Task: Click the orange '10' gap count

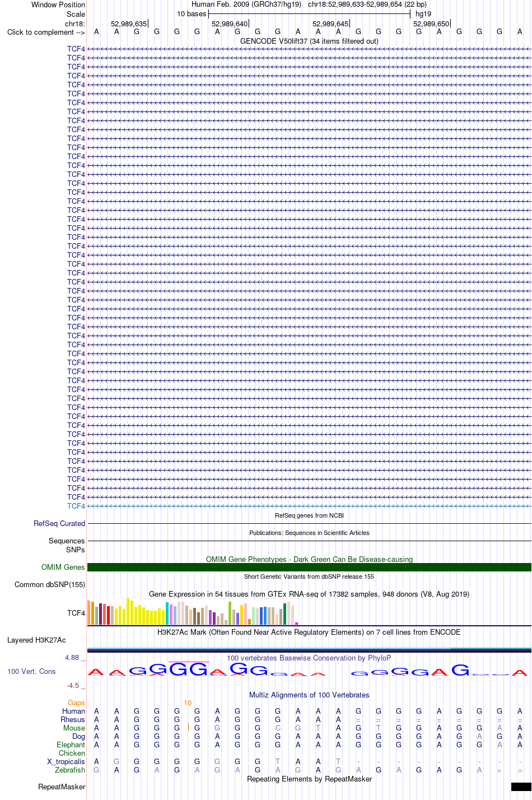Action: 188,703
